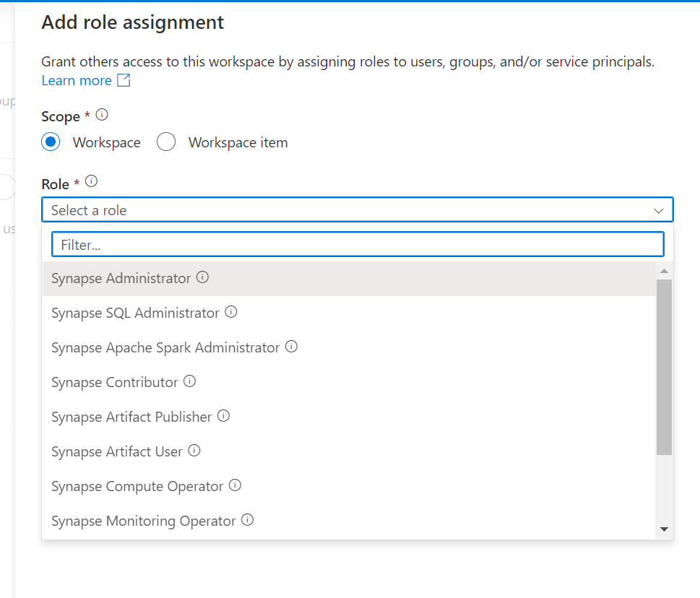The height and width of the screenshot is (598, 700).
Task: Select Synapse Artifact User option
Action: [x=349, y=451]
